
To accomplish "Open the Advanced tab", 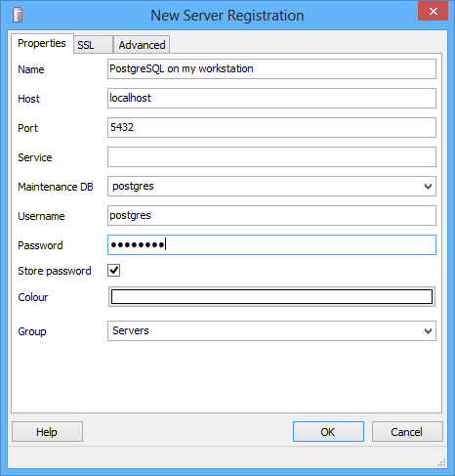I will 142,45.
